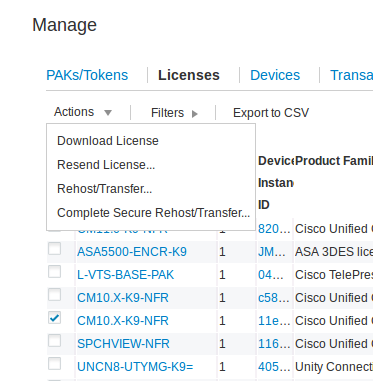Open CM10.X-K9-NFR link in 11e... row
373x381 pixels.
(x=123, y=321)
